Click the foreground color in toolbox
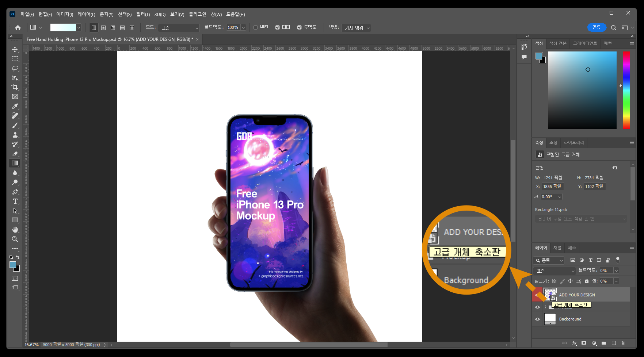The width and height of the screenshot is (644, 357). point(13,265)
